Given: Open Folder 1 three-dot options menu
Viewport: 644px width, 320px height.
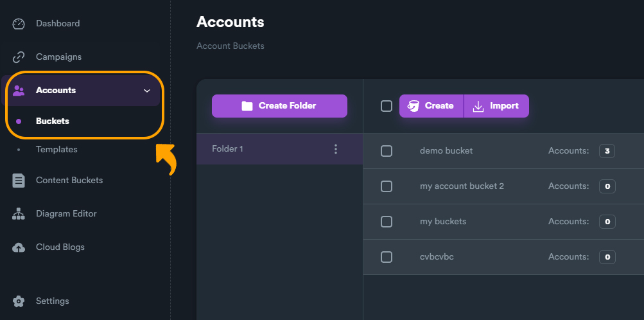Looking at the screenshot, I should 335,149.
